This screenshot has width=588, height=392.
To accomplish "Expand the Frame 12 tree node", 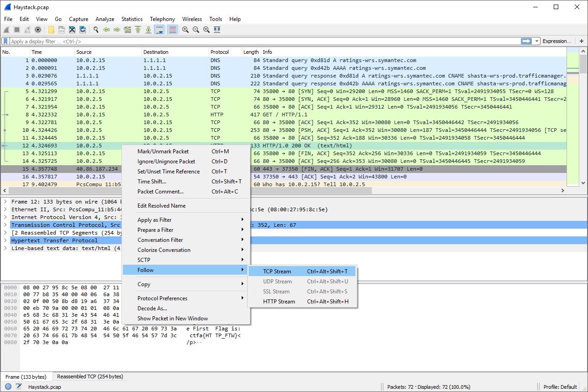I will pos(5,202).
